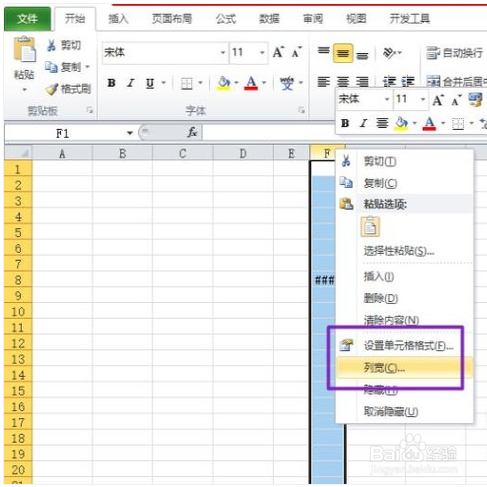This screenshot has width=487, height=487.
Task: Toggle italic in the mini toolbar
Action: [x=363, y=123]
